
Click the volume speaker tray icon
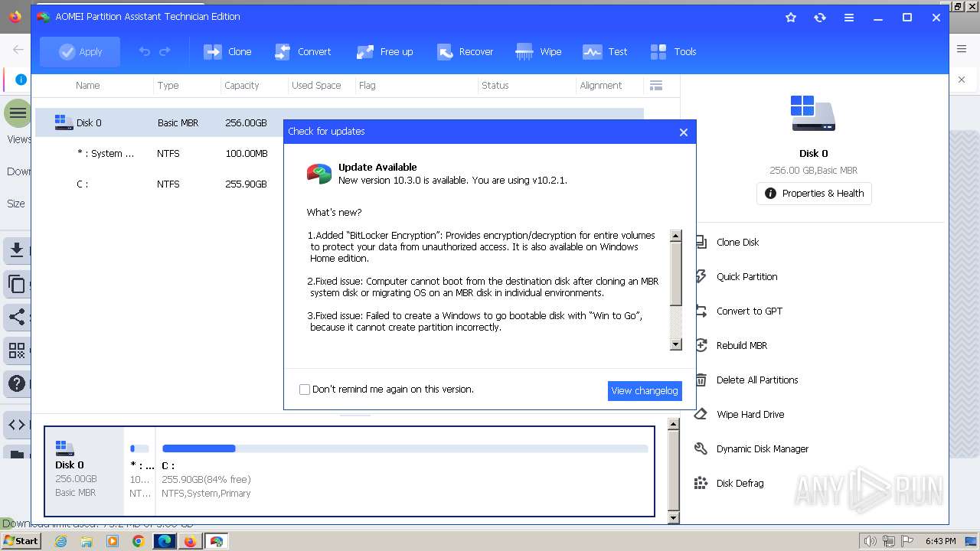[870, 541]
